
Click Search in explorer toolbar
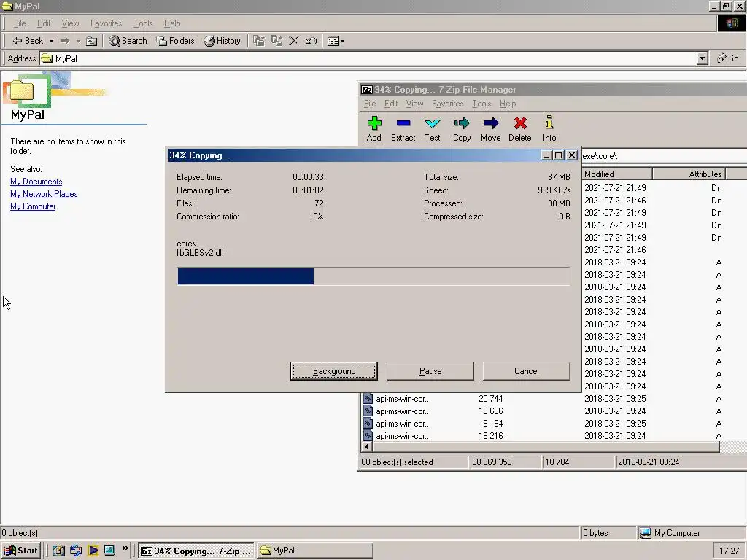click(x=128, y=41)
